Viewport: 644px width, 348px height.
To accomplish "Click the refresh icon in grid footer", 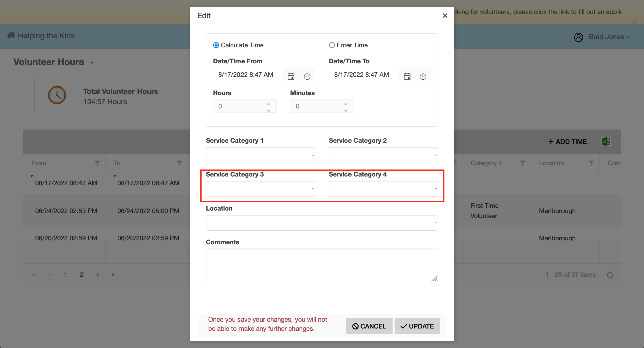I will (x=610, y=275).
